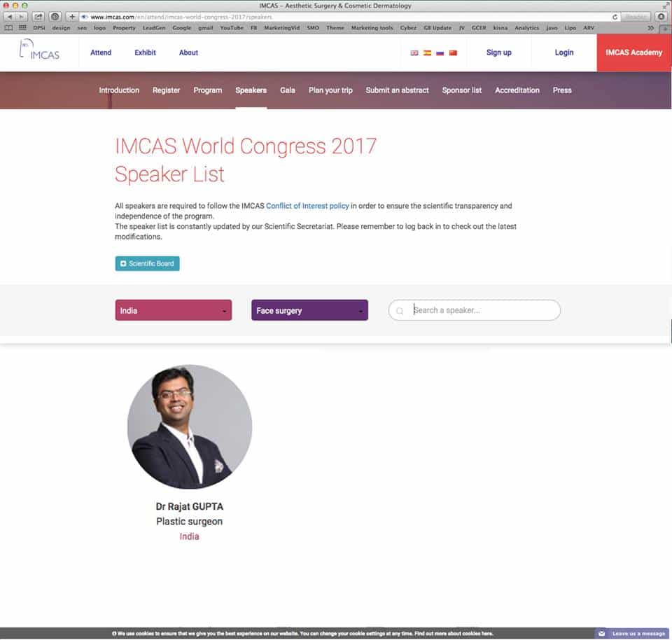Expand the Scientific Board section
The image size is (672, 640).
pyautogui.click(x=147, y=263)
